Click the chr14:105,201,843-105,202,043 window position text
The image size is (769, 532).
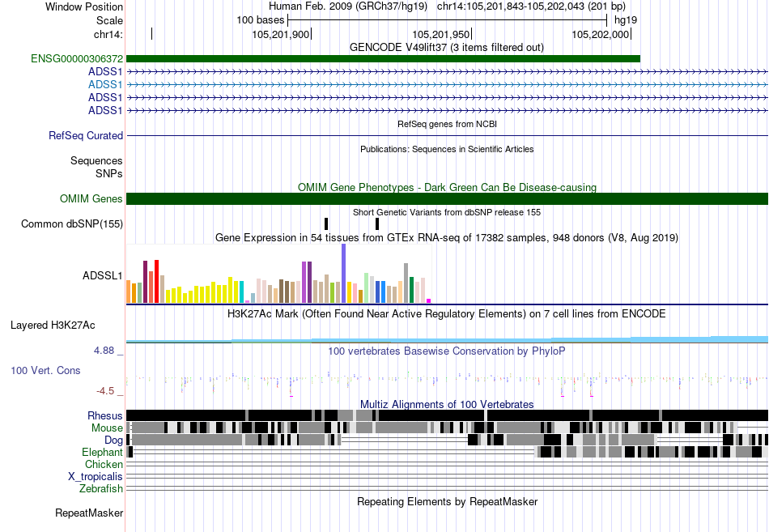pos(531,6)
